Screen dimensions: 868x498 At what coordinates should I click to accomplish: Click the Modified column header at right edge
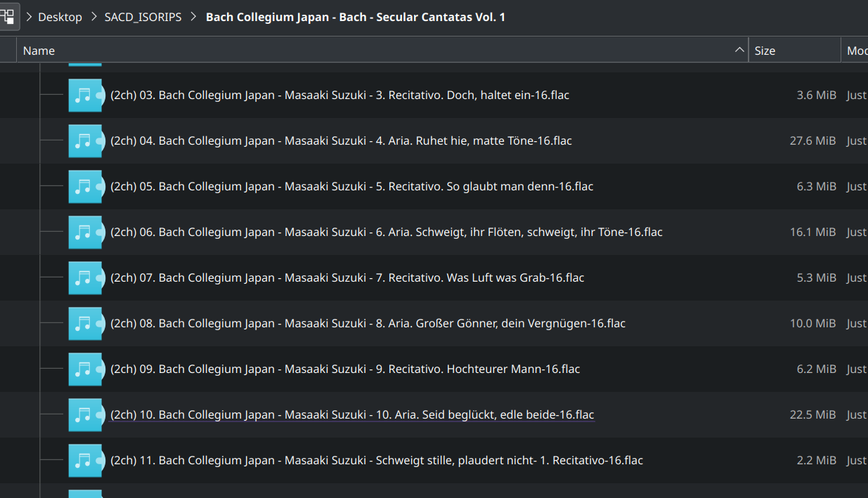tap(857, 51)
